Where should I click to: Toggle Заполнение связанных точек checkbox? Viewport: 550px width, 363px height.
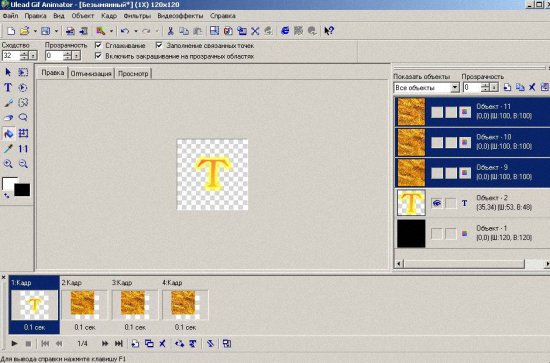pos(159,45)
